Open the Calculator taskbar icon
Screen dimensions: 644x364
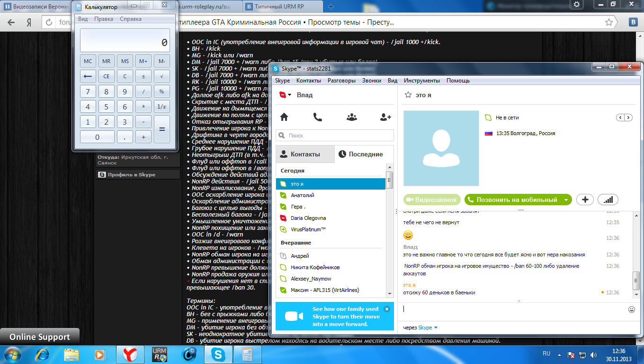247,354
